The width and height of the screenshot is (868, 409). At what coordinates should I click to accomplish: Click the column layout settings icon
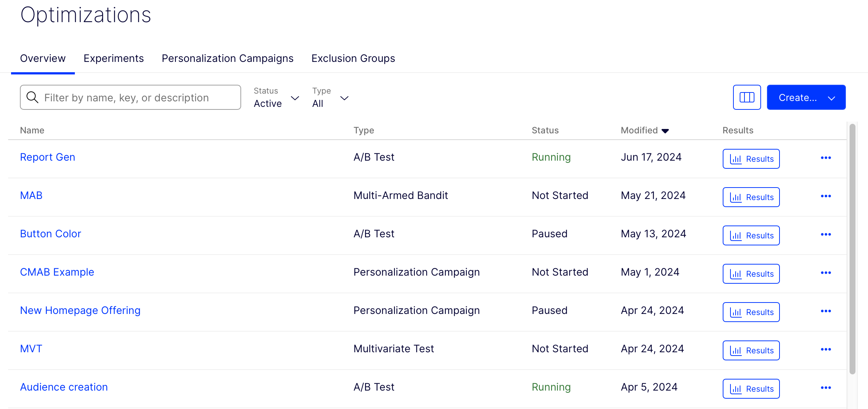[x=747, y=97]
